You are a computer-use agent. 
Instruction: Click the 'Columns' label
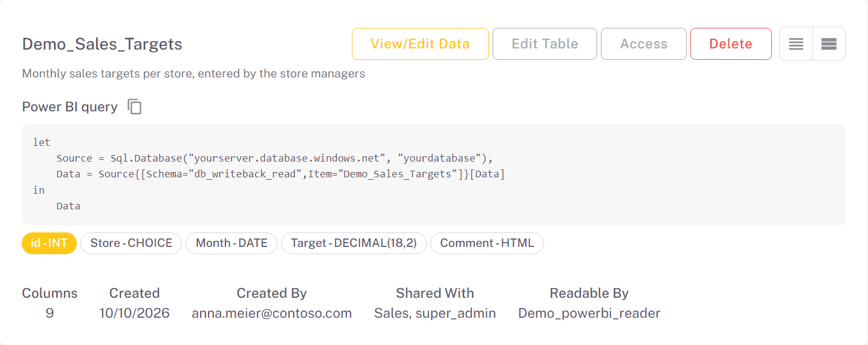point(50,294)
